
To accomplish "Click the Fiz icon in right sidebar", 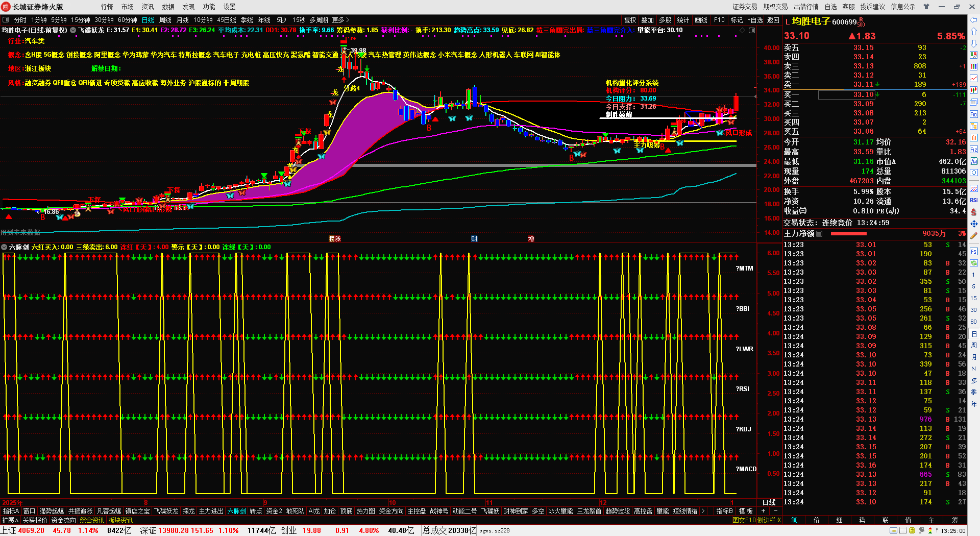I will coord(974,150).
